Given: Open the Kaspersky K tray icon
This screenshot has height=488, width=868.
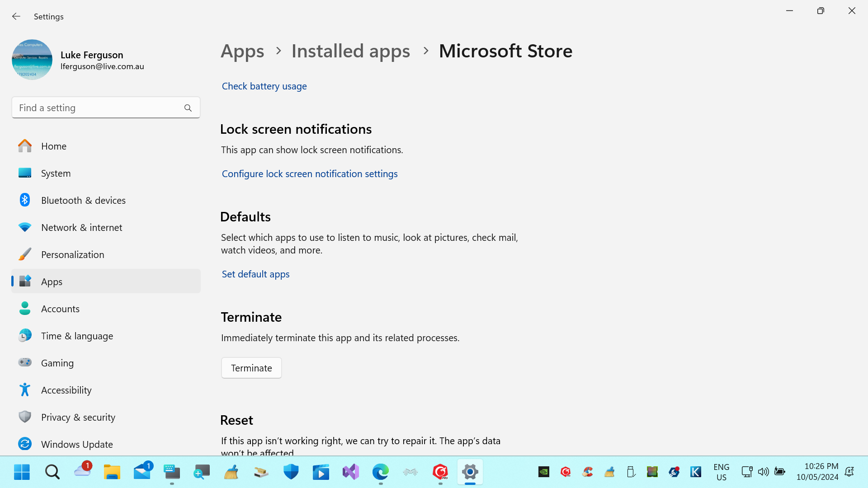Looking at the screenshot, I should 696,472.
